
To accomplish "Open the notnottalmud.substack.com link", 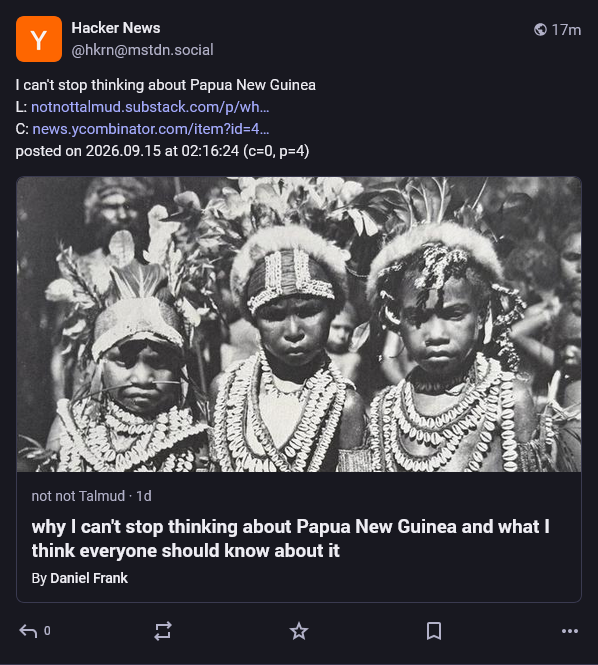I will coord(150,107).
